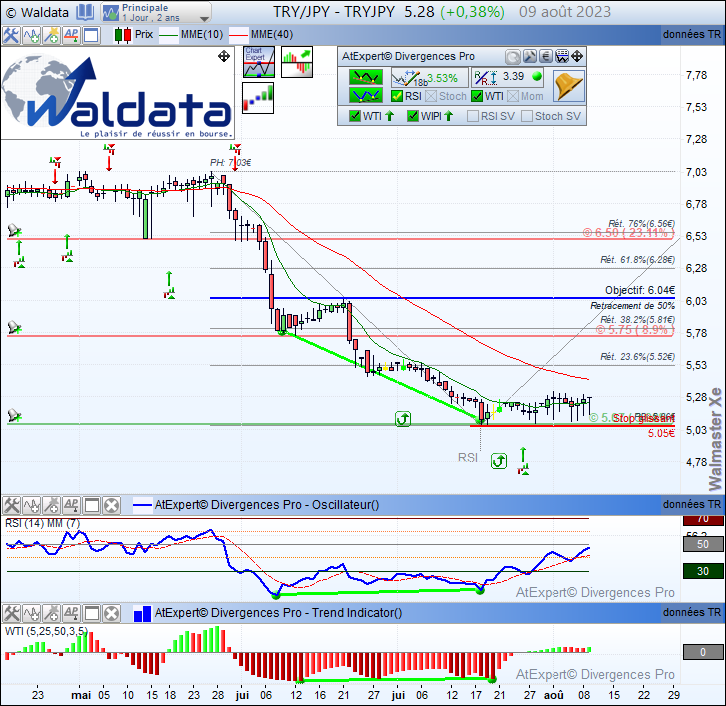Click alert bell at the 5.03 level
The width and height of the screenshot is (726, 706).
click(14, 415)
